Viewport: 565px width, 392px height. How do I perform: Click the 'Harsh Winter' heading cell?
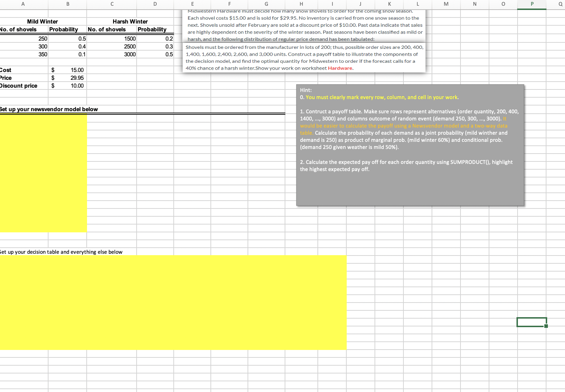tap(130, 21)
